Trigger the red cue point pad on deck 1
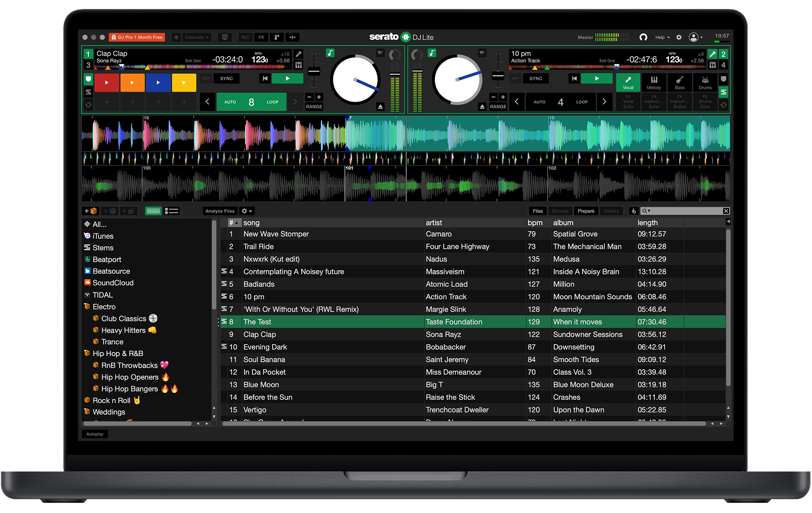Screen dimensions: 812x513 (x=107, y=83)
